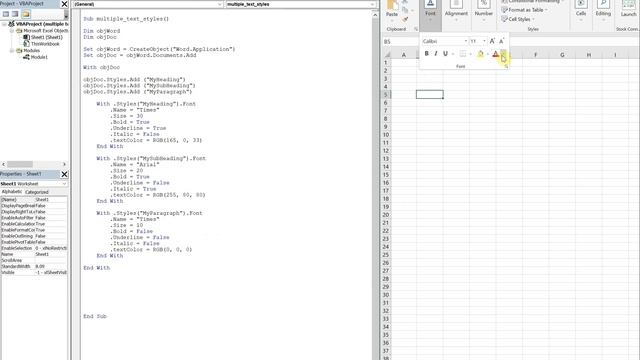Click the selected cell B5
Viewport: 640px width, 360px height.
430,95
